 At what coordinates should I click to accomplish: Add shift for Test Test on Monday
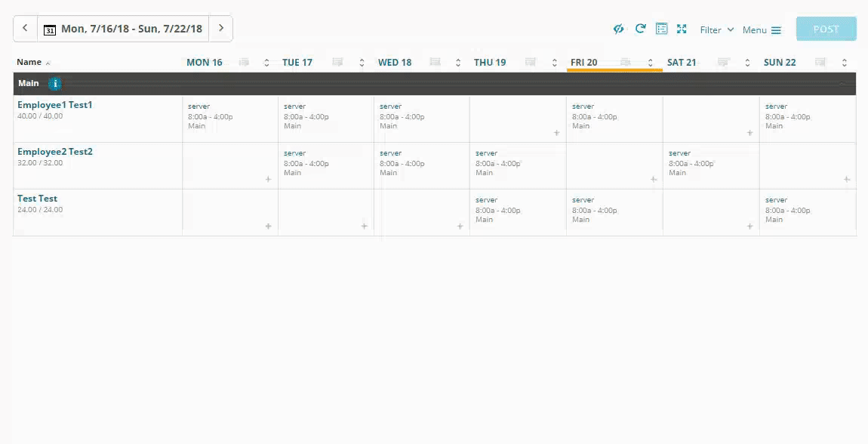[x=269, y=227]
